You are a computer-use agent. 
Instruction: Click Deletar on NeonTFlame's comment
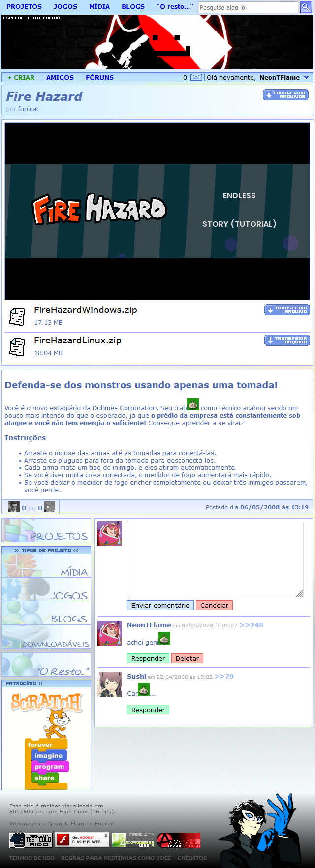tap(187, 658)
